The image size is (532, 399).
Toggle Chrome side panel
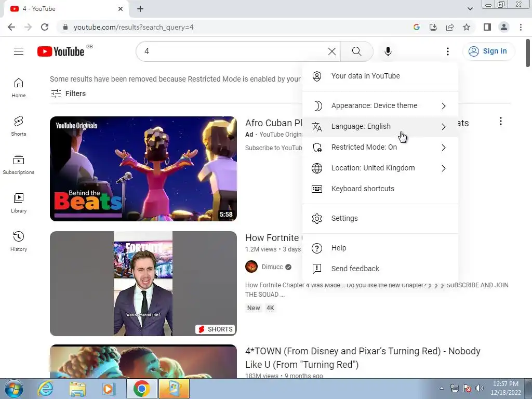(x=487, y=27)
